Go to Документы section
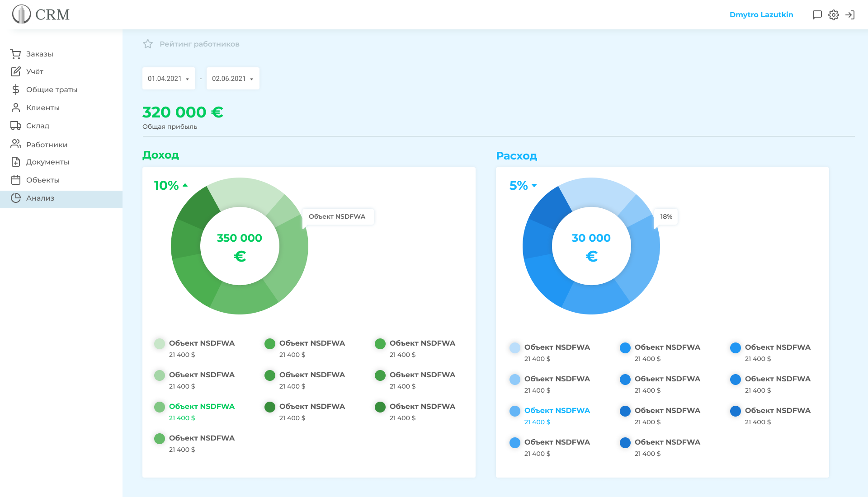868x497 pixels. tap(47, 162)
